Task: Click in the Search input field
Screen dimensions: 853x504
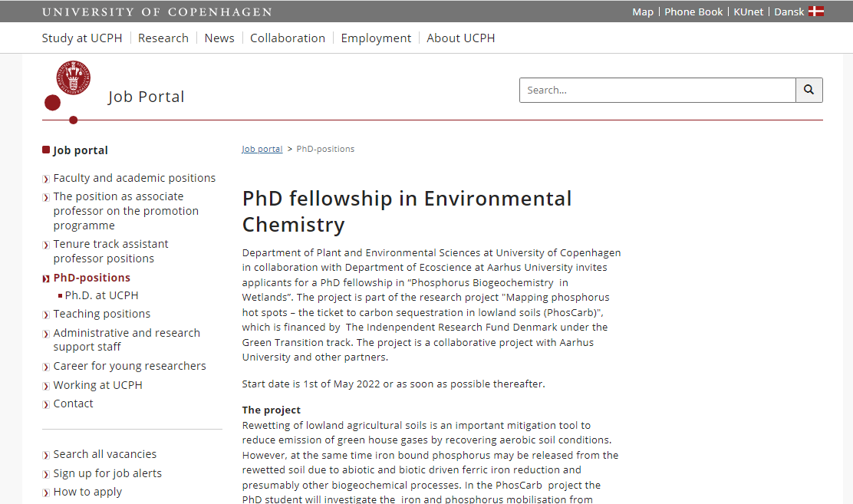Action: [x=657, y=90]
